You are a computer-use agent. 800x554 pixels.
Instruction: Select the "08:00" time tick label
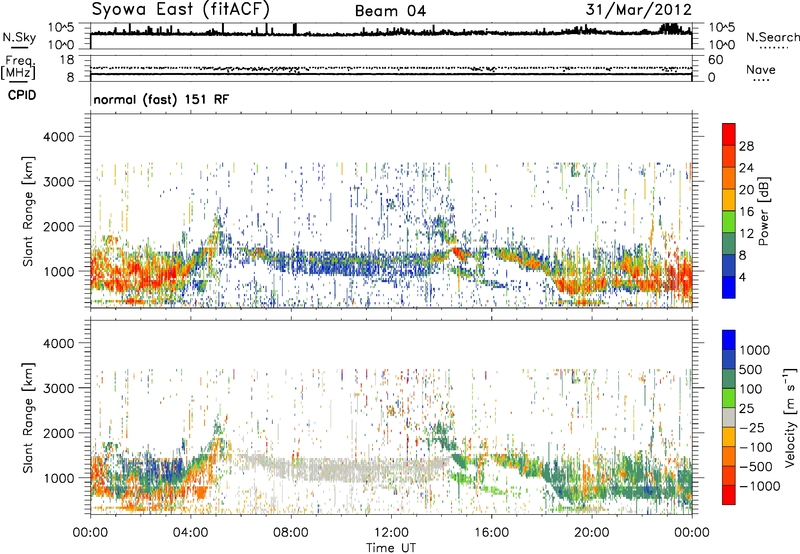290,533
